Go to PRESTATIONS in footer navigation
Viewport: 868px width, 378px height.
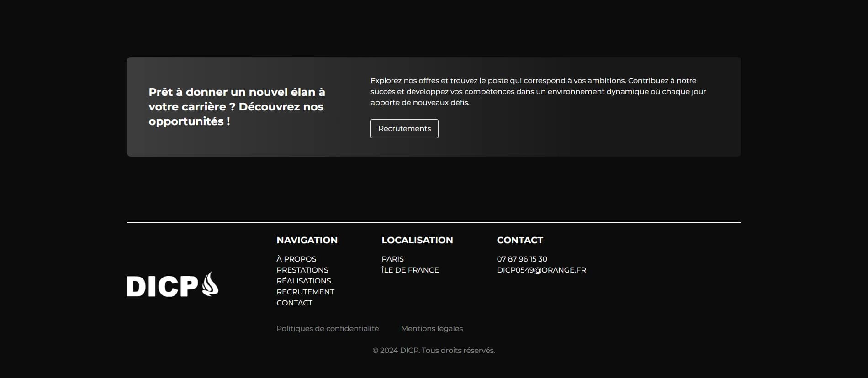(302, 270)
